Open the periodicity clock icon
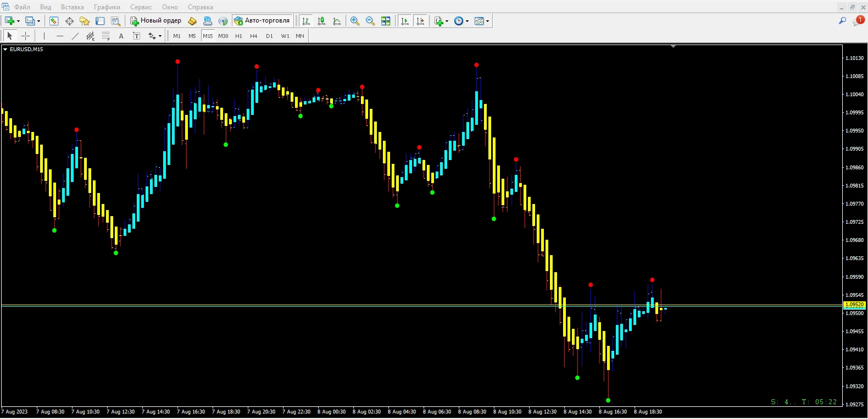Image resolution: width=868 pixels, height=419 pixels. point(459,21)
